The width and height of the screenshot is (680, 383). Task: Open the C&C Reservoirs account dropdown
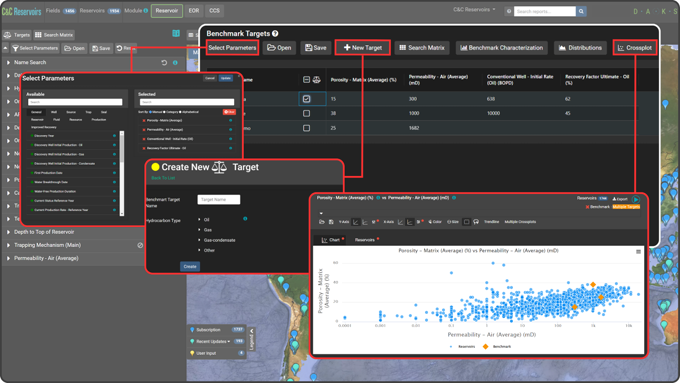click(474, 10)
